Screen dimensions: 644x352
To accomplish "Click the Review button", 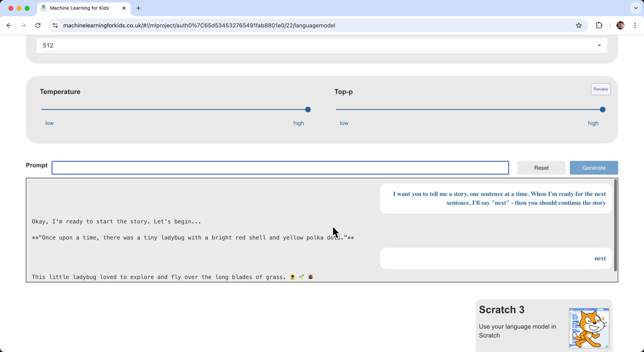I will [600, 89].
